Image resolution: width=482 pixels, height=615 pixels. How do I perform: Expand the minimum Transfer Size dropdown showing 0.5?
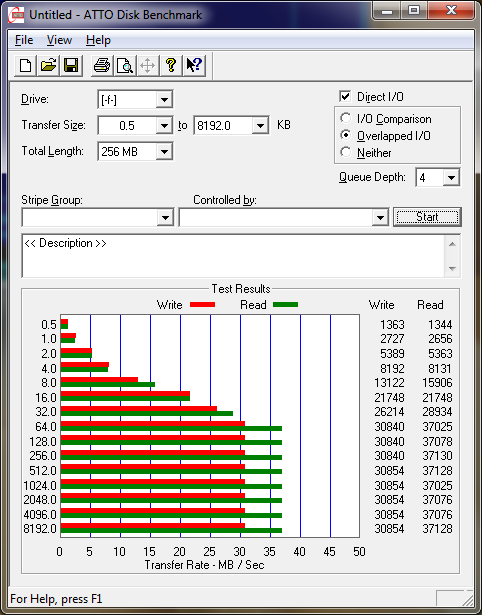tap(164, 126)
